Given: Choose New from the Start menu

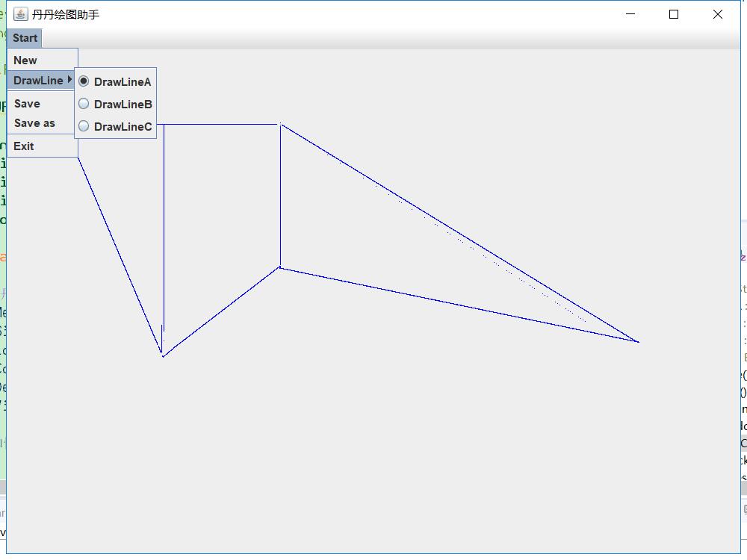Looking at the screenshot, I should coord(43,60).
